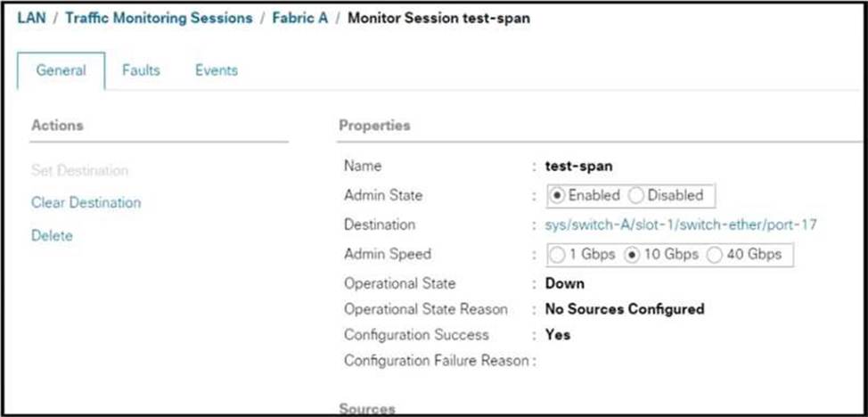Delete the monitor session
The width and height of the screenshot is (868, 417).
coord(52,235)
